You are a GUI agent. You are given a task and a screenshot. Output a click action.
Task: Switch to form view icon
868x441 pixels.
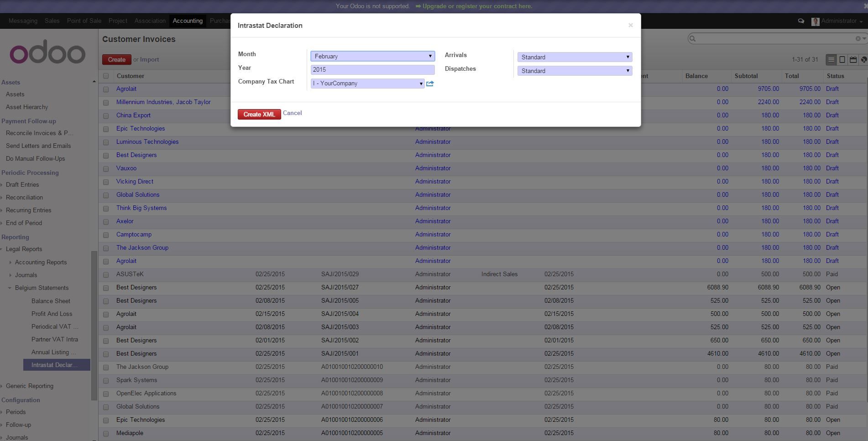point(842,59)
